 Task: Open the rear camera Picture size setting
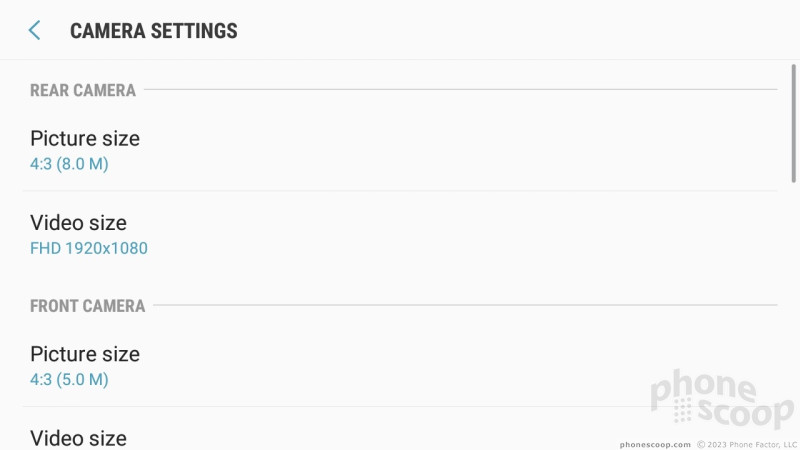click(x=400, y=150)
